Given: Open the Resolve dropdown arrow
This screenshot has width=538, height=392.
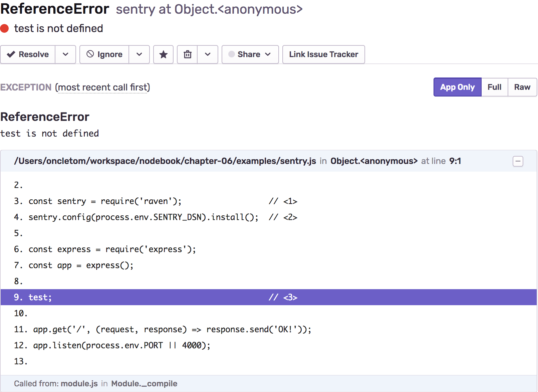Looking at the screenshot, I should click(65, 54).
